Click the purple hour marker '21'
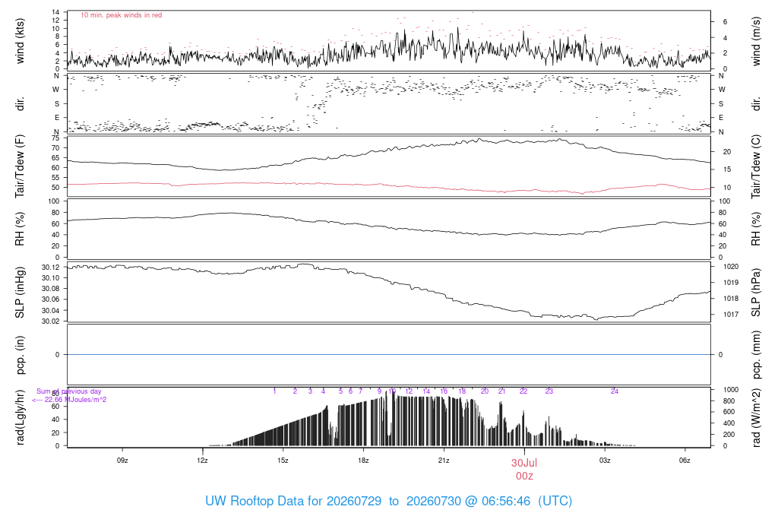The width and height of the screenshot is (778, 532). pyautogui.click(x=501, y=391)
